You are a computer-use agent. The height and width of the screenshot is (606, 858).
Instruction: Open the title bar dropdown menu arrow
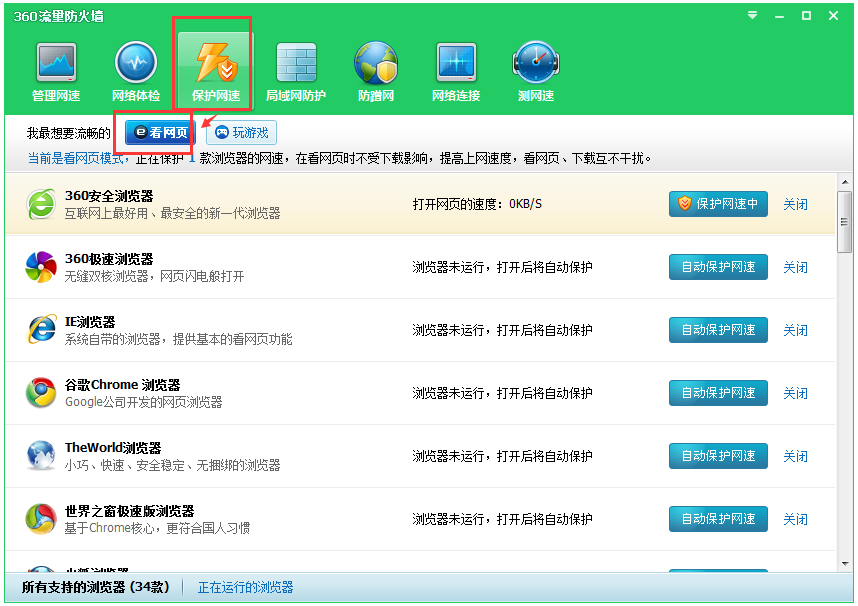pyautogui.click(x=752, y=15)
